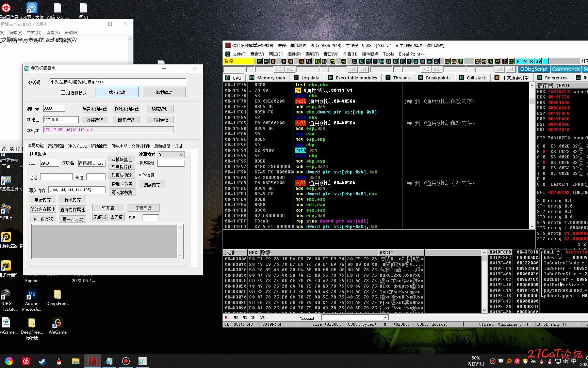The image size is (588, 368).
Task: Open the Log window L icon
Action: pos(355,61)
